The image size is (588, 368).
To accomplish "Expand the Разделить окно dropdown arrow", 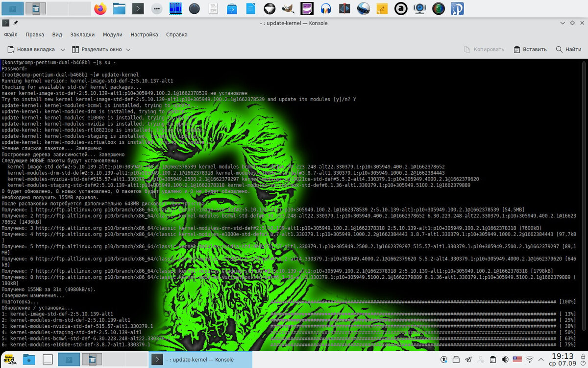I will 128,50.
